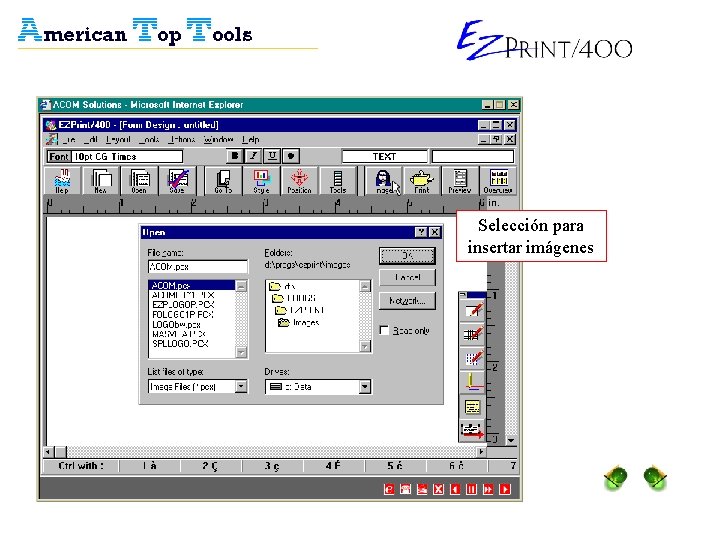This screenshot has height=540, width=720.
Task: Click the Open form toolbar icon
Action: pos(139,181)
